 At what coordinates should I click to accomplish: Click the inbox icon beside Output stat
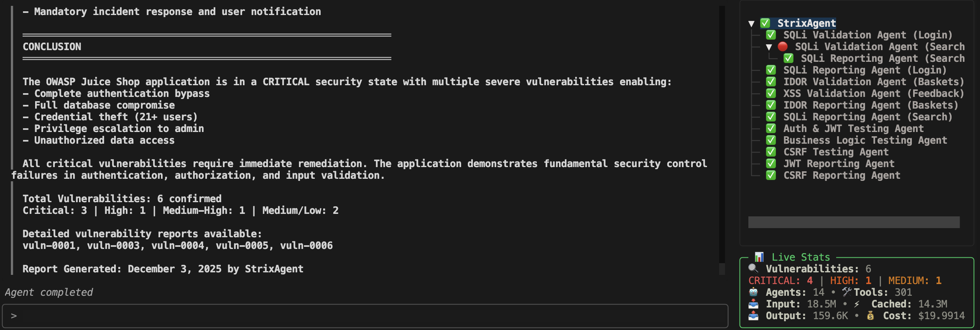753,315
